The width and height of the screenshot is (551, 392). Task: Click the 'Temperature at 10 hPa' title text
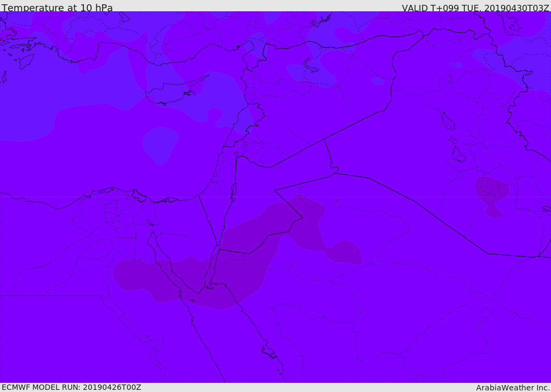click(57, 8)
